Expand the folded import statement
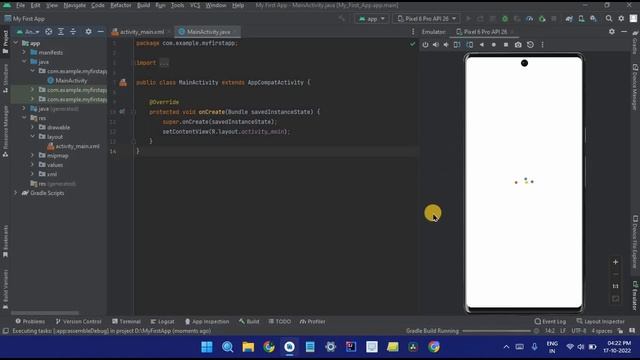Screen dimensions: 640x360 pos(164,63)
